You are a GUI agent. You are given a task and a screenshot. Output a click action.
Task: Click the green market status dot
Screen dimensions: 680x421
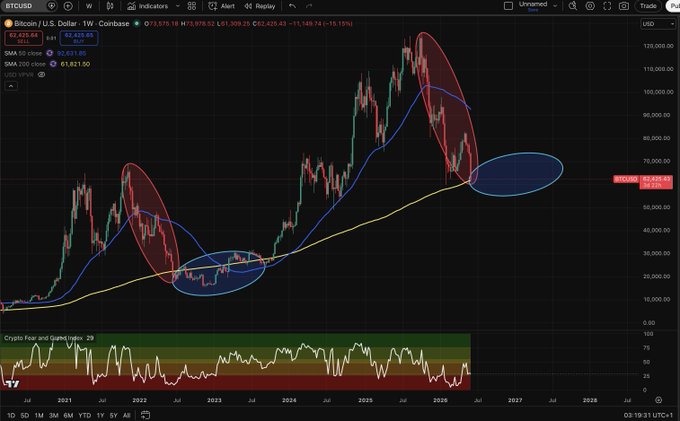pos(137,23)
